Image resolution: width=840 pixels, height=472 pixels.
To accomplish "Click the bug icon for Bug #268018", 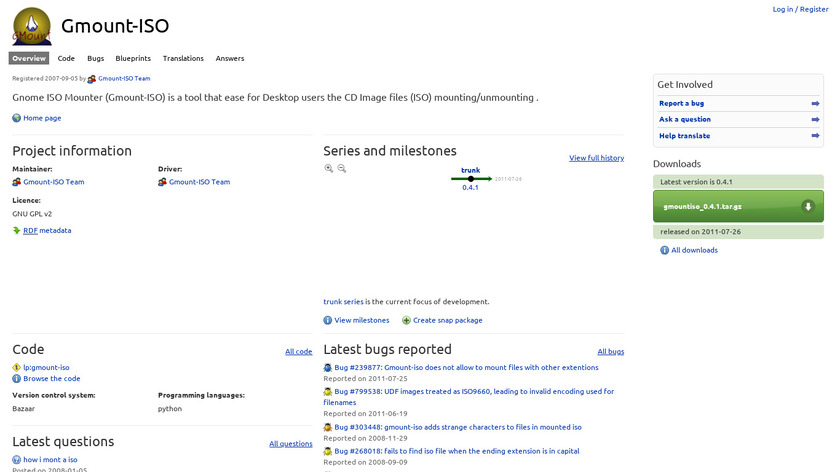I will pos(327,451).
